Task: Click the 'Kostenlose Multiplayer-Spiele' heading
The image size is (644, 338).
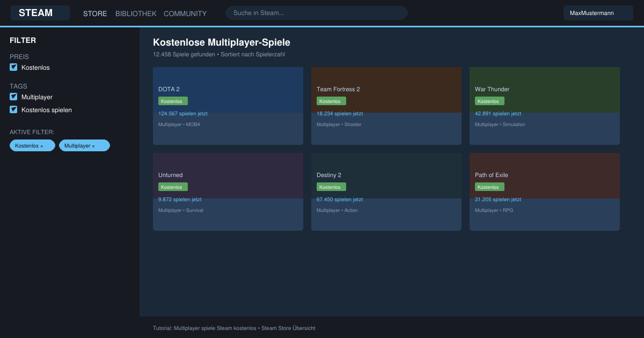Action: [222, 42]
